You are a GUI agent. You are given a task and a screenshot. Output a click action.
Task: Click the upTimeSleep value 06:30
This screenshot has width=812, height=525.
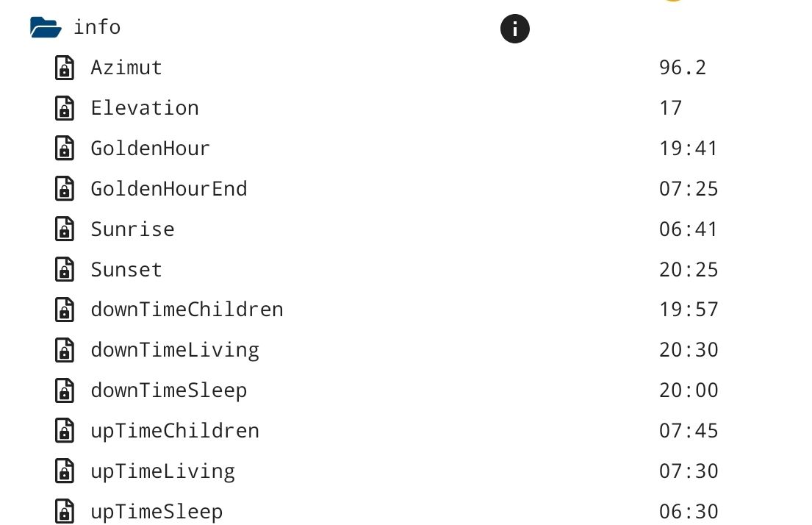tap(689, 512)
